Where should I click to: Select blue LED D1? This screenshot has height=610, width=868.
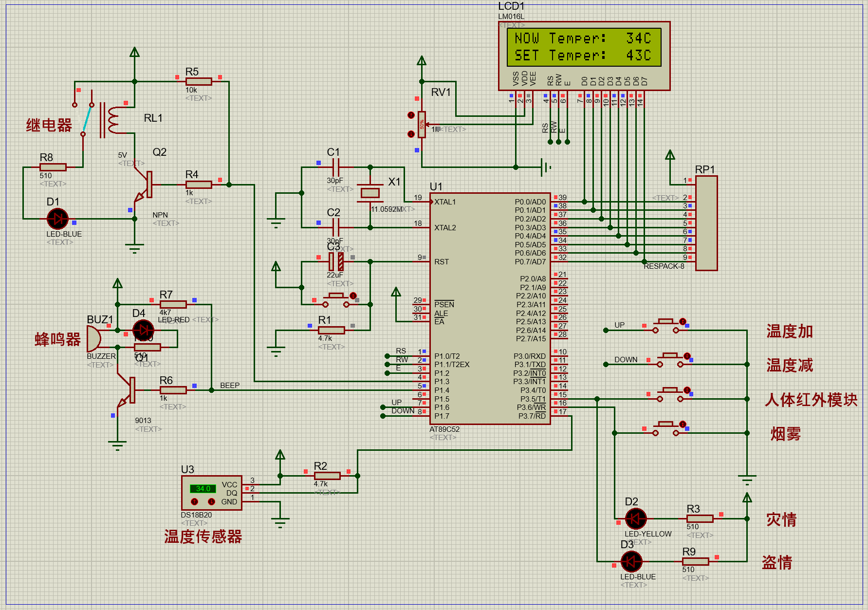57,219
